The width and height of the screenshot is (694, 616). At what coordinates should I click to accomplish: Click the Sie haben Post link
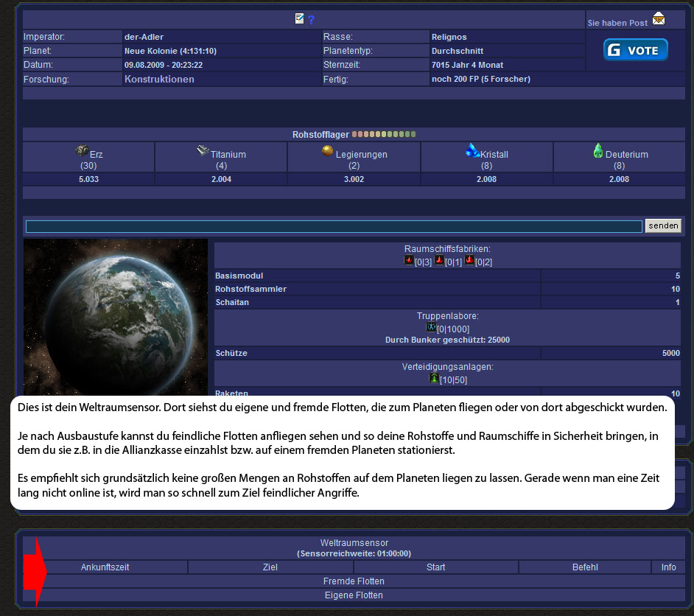(617, 23)
